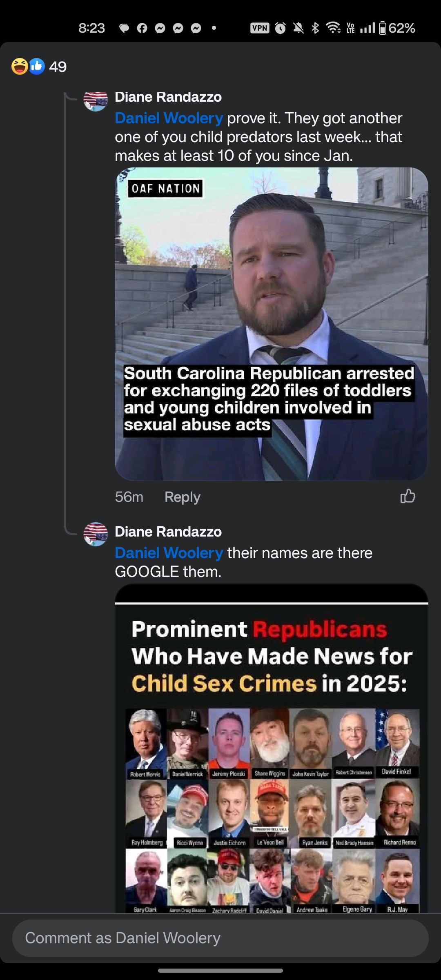Tap the VPN status bar icon
The height and width of the screenshot is (980, 441).
(260, 28)
